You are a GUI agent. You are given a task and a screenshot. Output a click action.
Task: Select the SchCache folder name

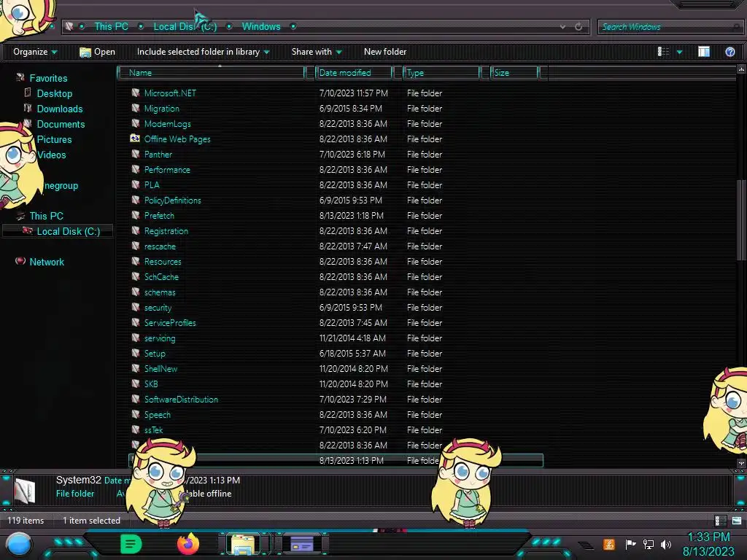[161, 276]
